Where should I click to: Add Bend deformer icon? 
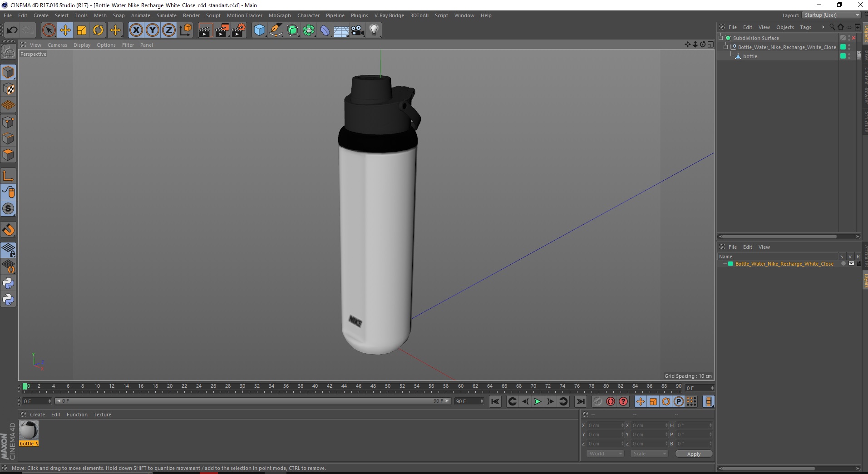325,30
